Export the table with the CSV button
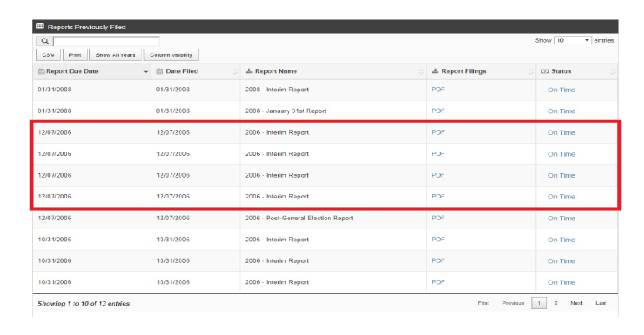 (x=47, y=55)
